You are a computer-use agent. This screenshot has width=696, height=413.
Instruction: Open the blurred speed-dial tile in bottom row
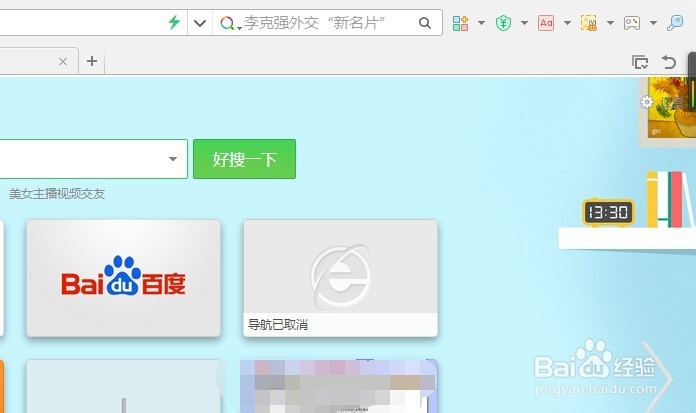pos(339,386)
